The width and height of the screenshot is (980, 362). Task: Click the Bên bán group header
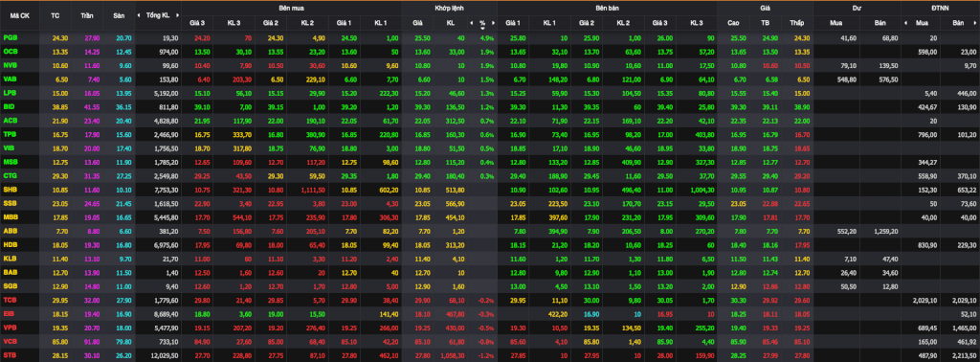coord(607,8)
